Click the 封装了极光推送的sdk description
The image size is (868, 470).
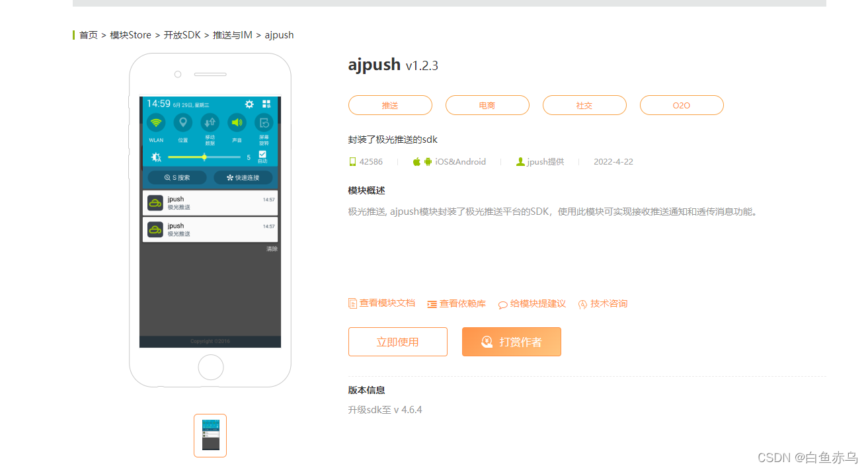[393, 139]
